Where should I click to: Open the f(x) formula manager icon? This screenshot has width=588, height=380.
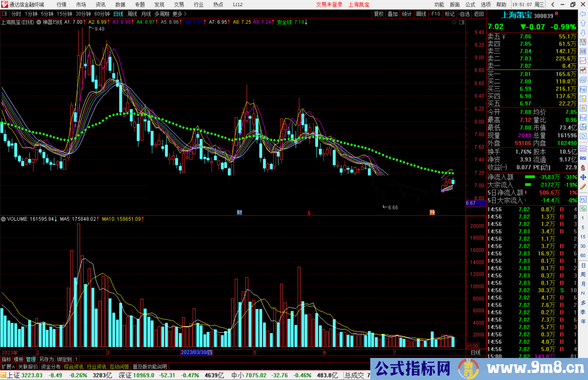coord(583,127)
